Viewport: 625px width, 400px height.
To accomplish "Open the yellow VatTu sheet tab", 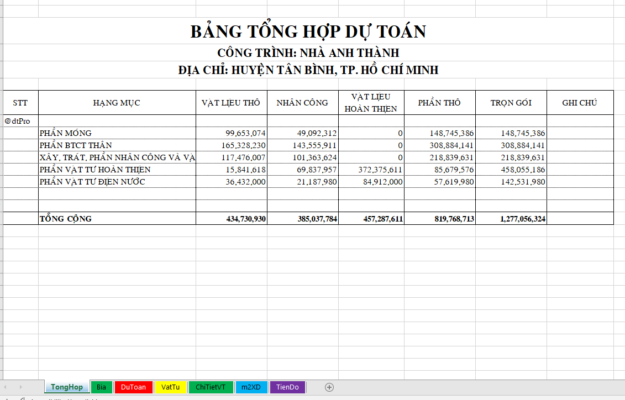I will click(171, 387).
